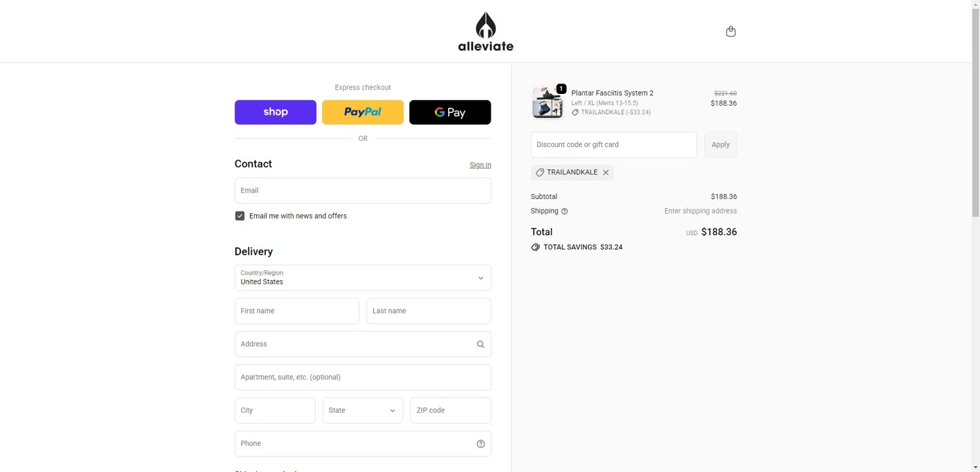The width and height of the screenshot is (980, 472).
Task: Click the Plantar Fasciitis System 2 product thumbnail
Action: coord(547,102)
